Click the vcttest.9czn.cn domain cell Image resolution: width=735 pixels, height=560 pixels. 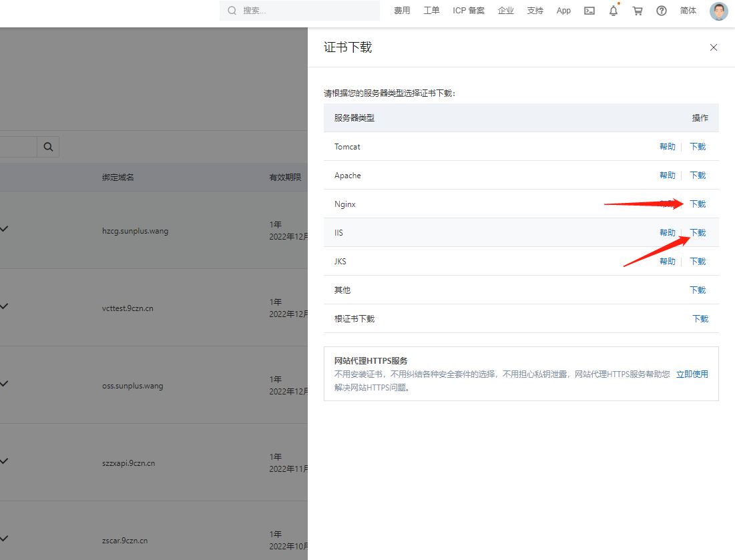click(128, 308)
